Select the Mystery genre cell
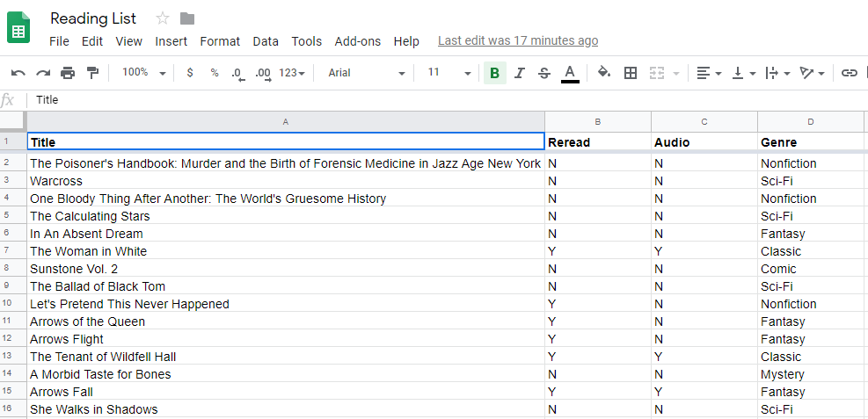The height and width of the screenshot is (419, 868). (x=811, y=374)
